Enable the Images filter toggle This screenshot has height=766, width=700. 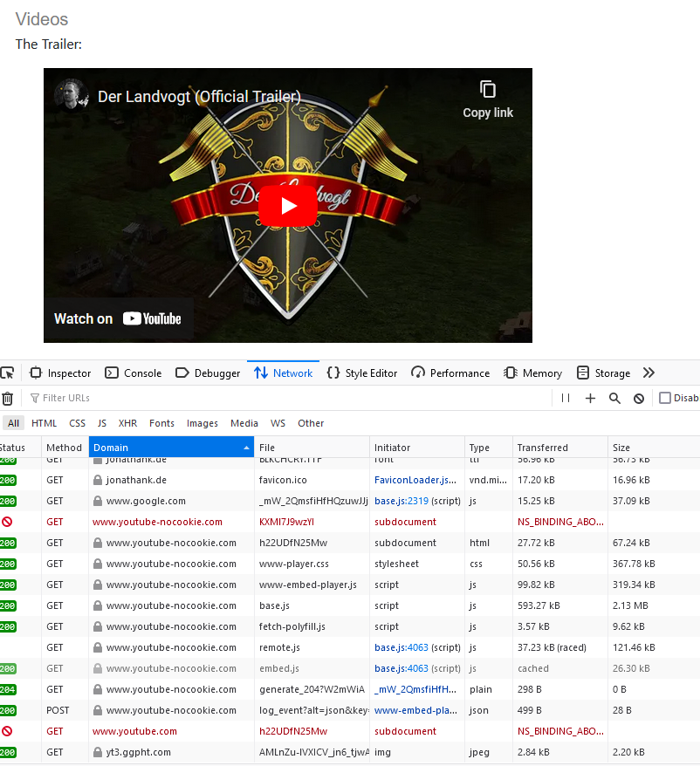(202, 423)
